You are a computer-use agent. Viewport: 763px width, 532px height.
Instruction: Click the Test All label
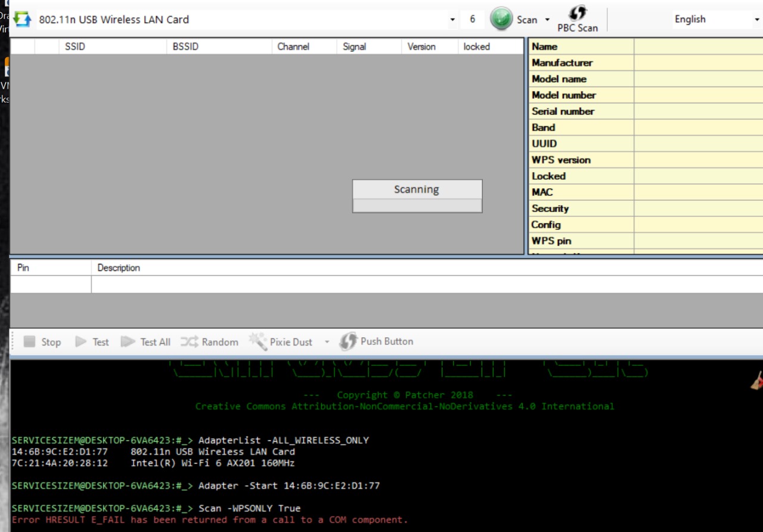coord(155,342)
